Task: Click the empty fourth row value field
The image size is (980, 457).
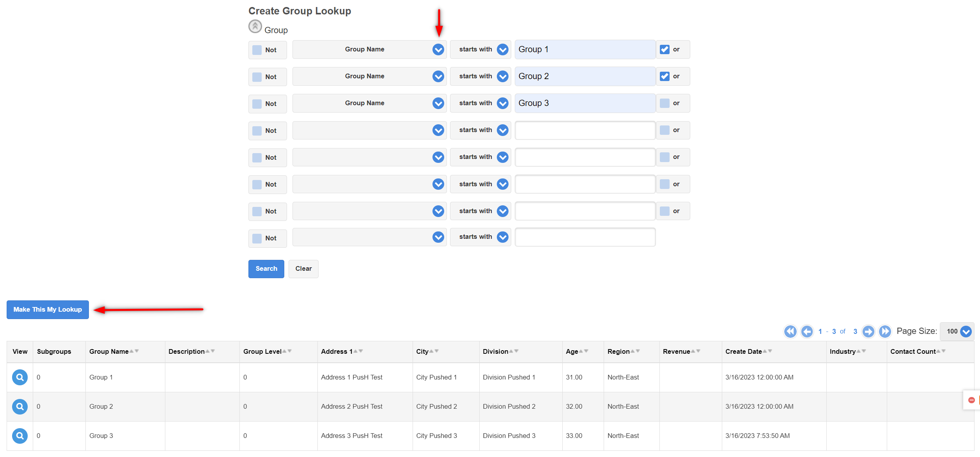Action: point(585,130)
